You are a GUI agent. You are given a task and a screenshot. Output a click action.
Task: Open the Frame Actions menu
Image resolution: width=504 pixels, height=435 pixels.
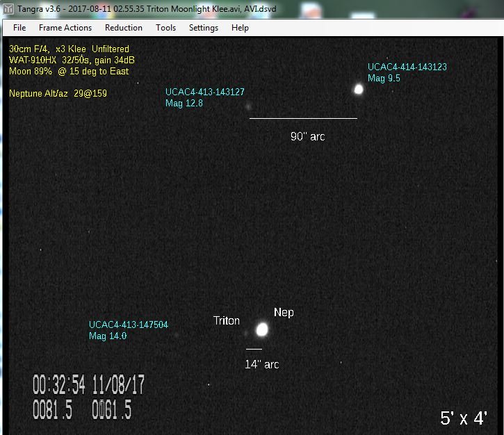click(x=65, y=28)
